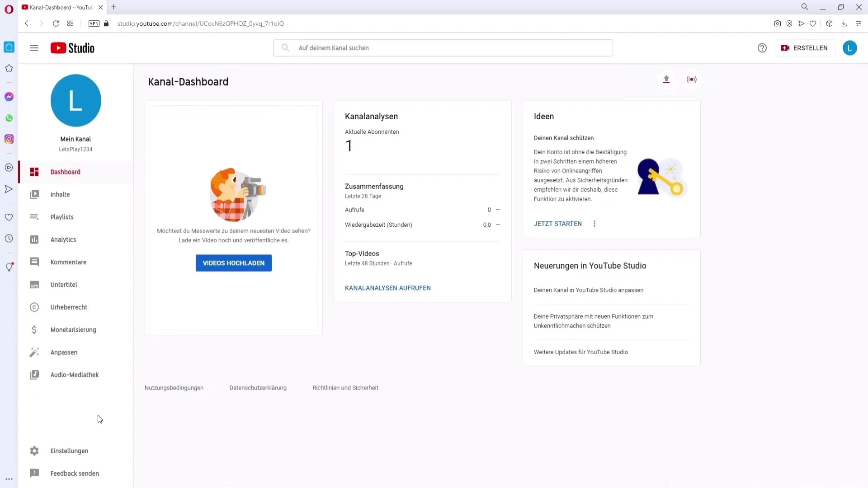Click the search input field

coord(443,47)
